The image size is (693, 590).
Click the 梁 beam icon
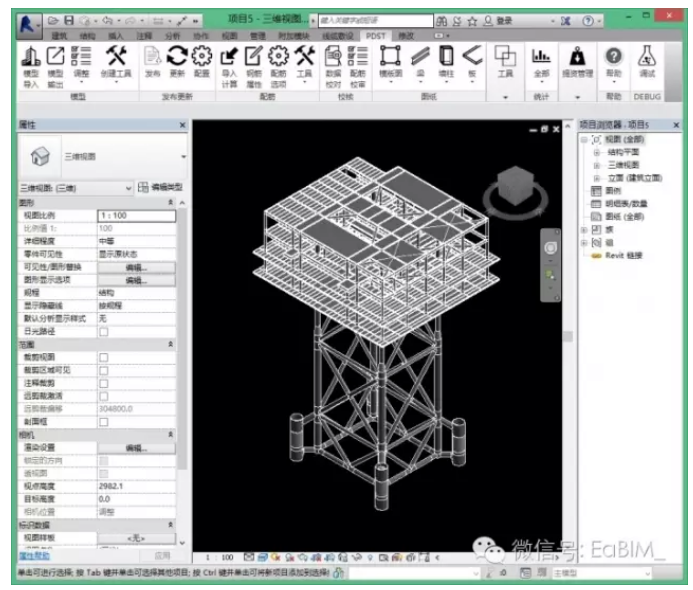point(420,56)
